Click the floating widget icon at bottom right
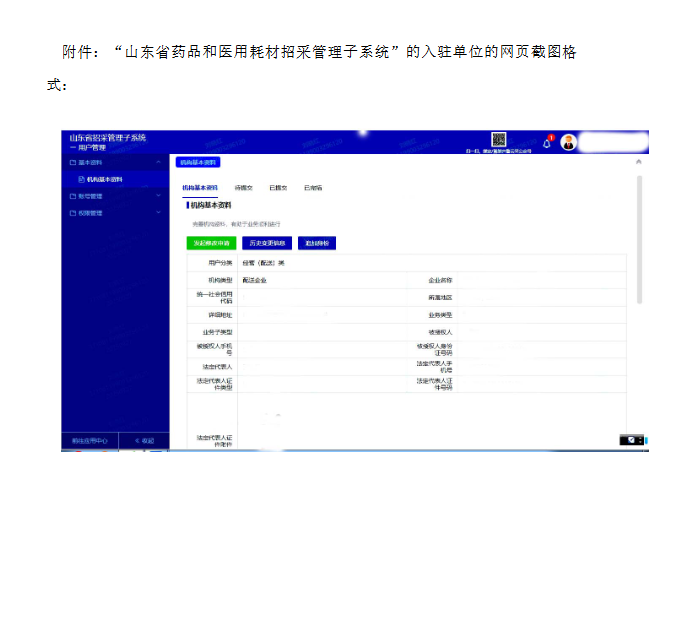The image size is (679, 621). point(633,439)
